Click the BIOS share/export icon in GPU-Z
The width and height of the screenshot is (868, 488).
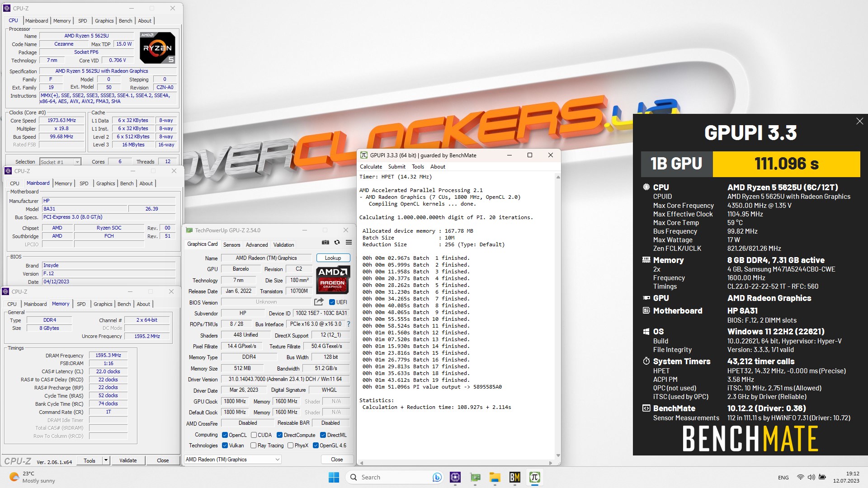319,302
